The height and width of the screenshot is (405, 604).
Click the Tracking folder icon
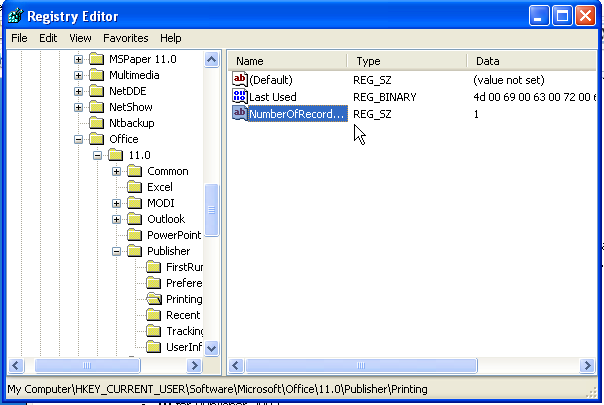pyautogui.click(x=154, y=331)
